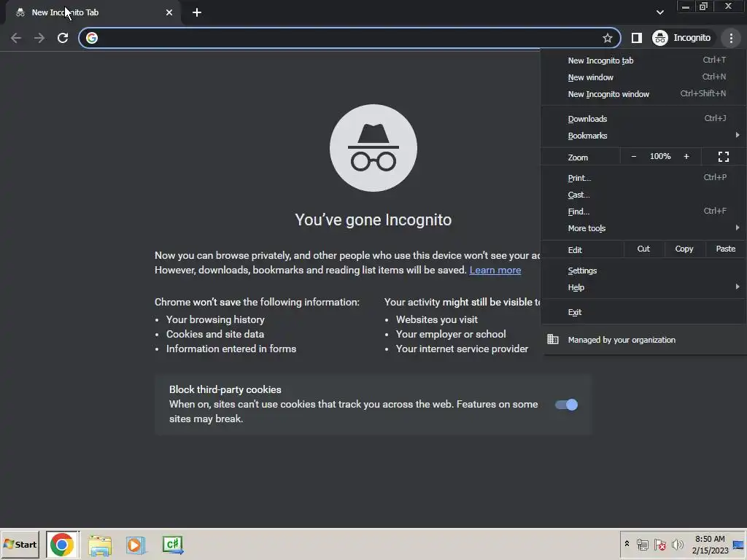
Task: Expand the More tools submenu
Action: click(x=643, y=228)
